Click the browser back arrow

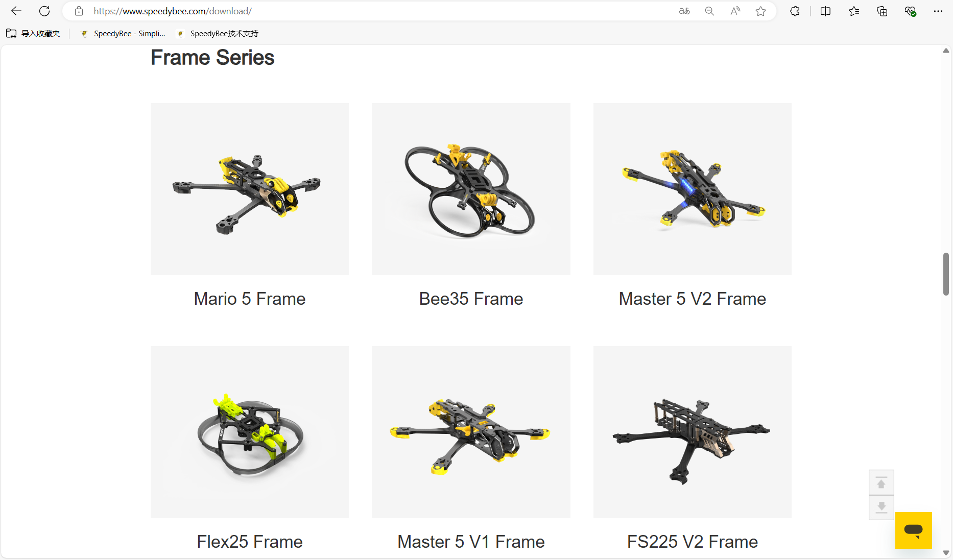(x=16, y=11)
